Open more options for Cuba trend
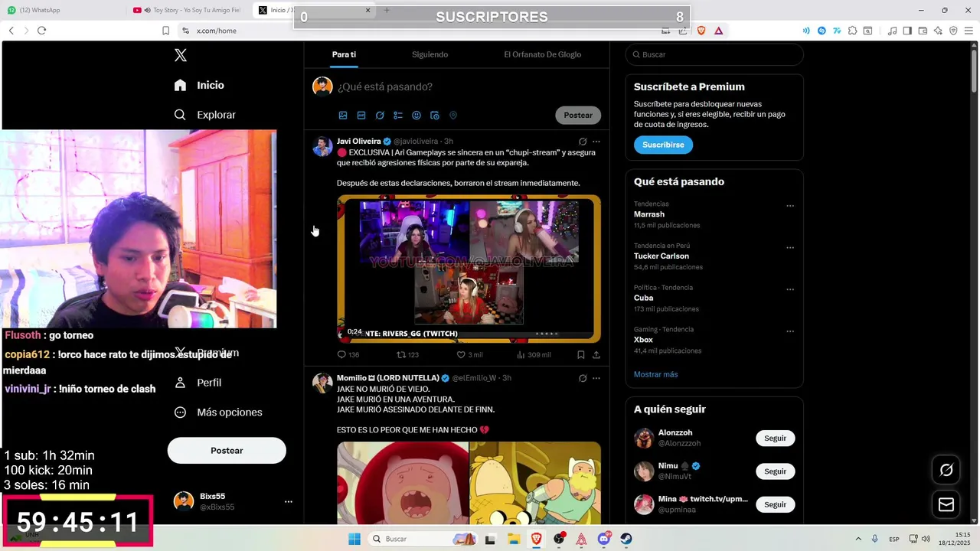 coord(790,290)
